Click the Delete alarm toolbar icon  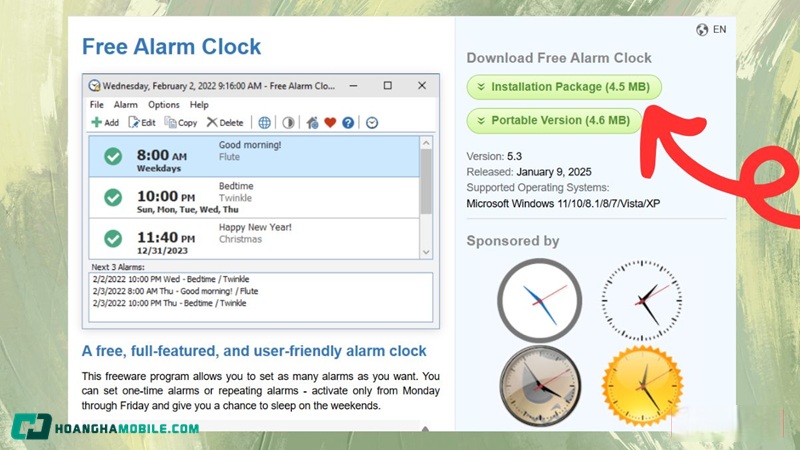point(224,123)
